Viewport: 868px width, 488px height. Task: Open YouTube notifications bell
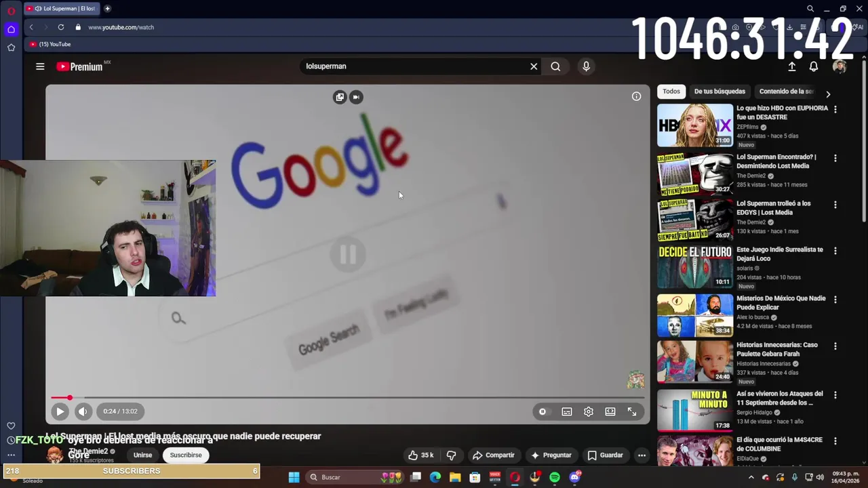[x=813, y=66]
